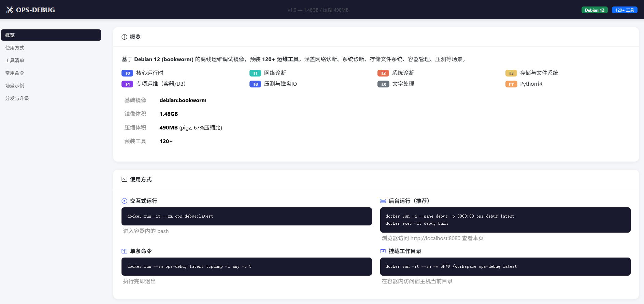Go to 工具清单 in the sidebar

pyautogui.click(x=51, y=60)
